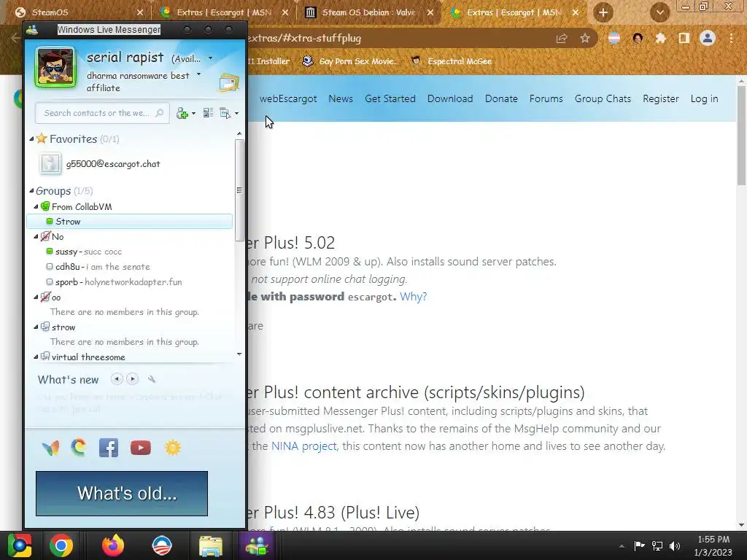747x560 pixels.
Task: Collapse the virtual threesome group
Action: (x=36, y=357)
